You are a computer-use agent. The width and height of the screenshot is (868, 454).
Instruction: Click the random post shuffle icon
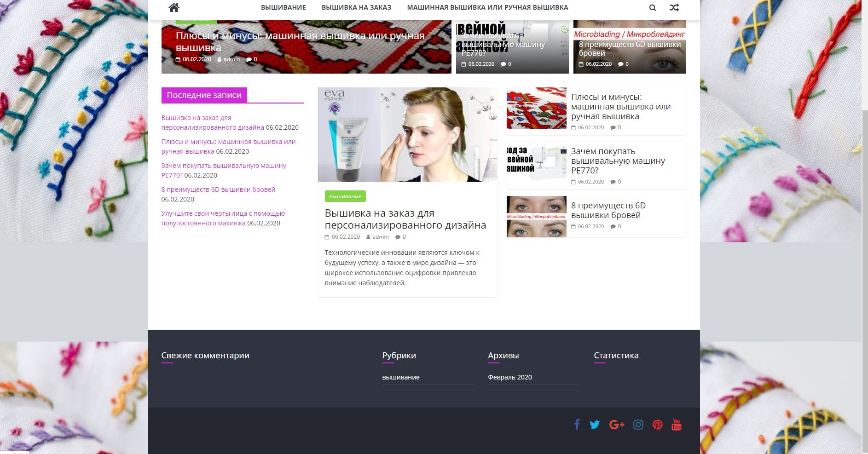point(674,7)
